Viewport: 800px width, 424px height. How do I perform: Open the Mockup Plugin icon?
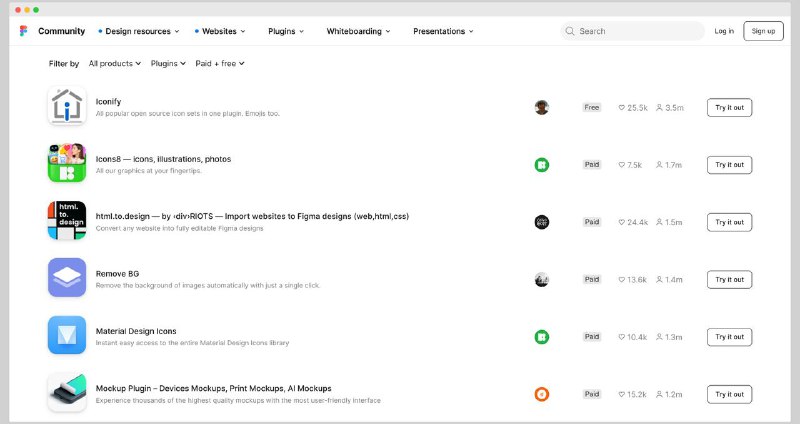coord(67,392)
